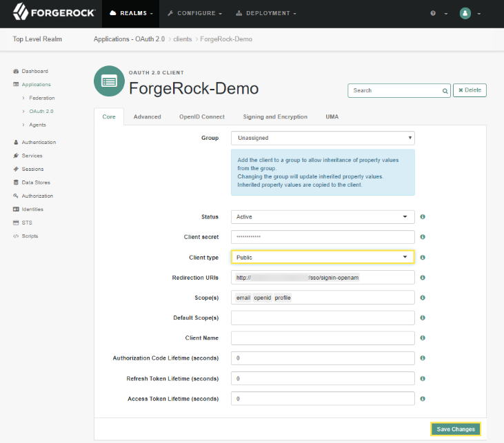Show info for Client secret field

tap(423, 237)
